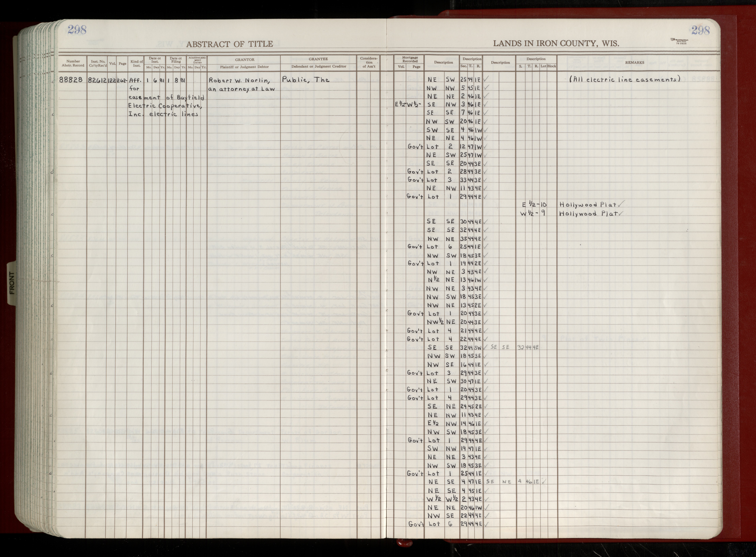Select the row Gov't Lot 1 19 44 2E
756x557 pixels.
[x=448, y=263]
